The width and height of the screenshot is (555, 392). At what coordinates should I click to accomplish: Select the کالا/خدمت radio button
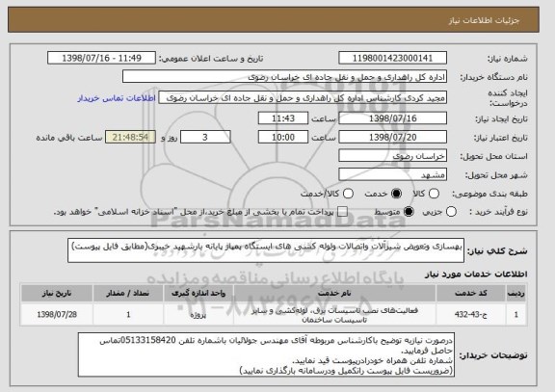[348, 194]
